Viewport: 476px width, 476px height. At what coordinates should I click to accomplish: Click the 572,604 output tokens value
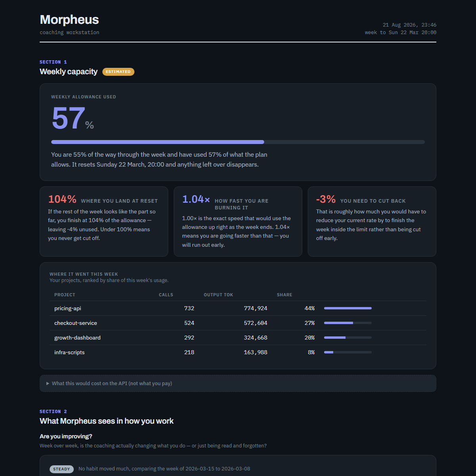(x=255, y=323)
